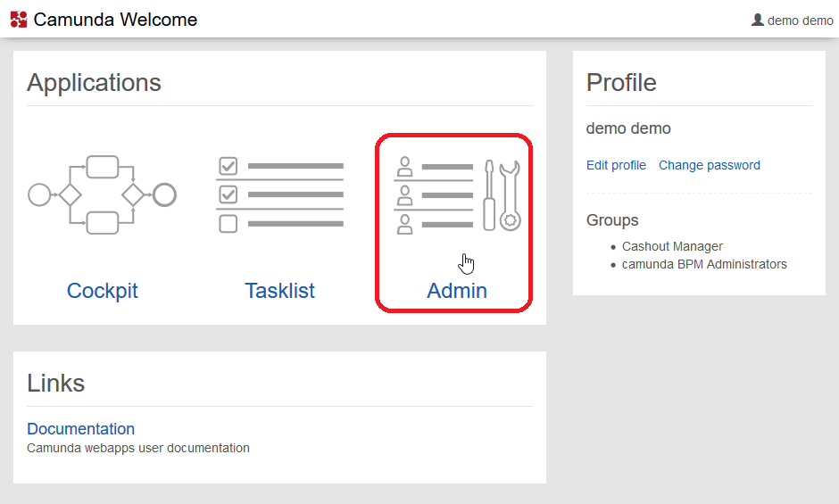Open the Tasklist checklist icon
The image size is (839, 504).
coord(280,194)
